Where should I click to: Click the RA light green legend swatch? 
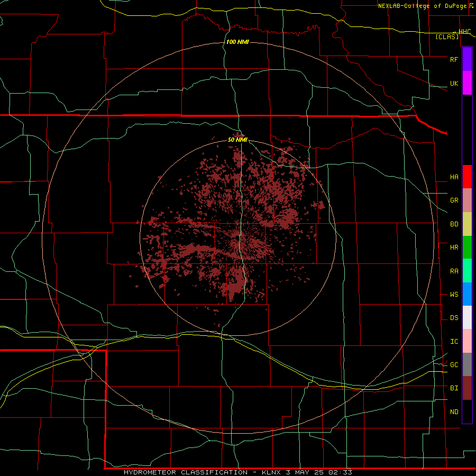[x=467, y=271]
